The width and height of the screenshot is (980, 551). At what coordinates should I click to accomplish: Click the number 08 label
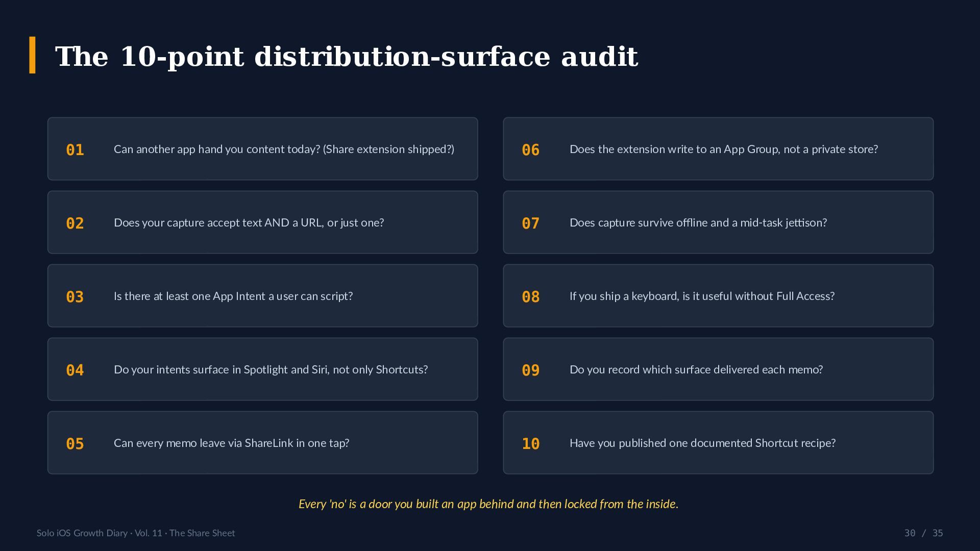point(531,296)
